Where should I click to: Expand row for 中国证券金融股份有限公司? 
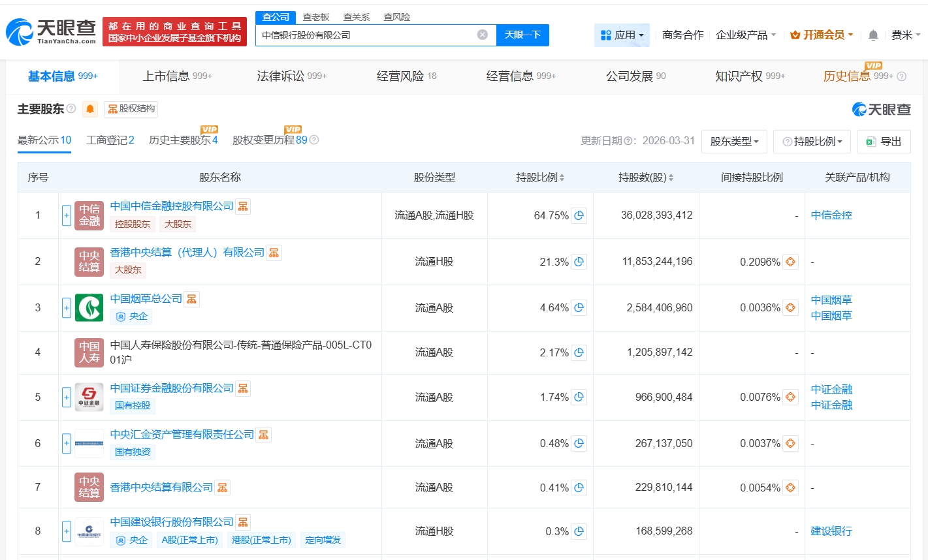coord(67,397)
